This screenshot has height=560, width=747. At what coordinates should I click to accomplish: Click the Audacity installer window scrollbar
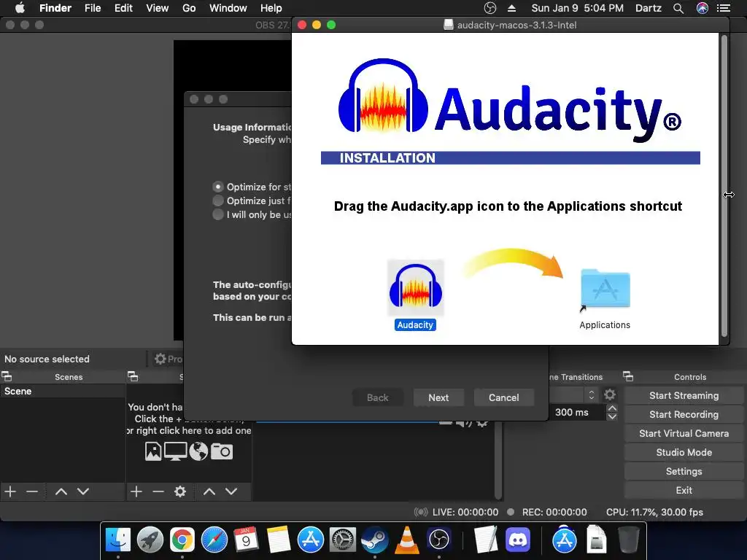point(724,186)
